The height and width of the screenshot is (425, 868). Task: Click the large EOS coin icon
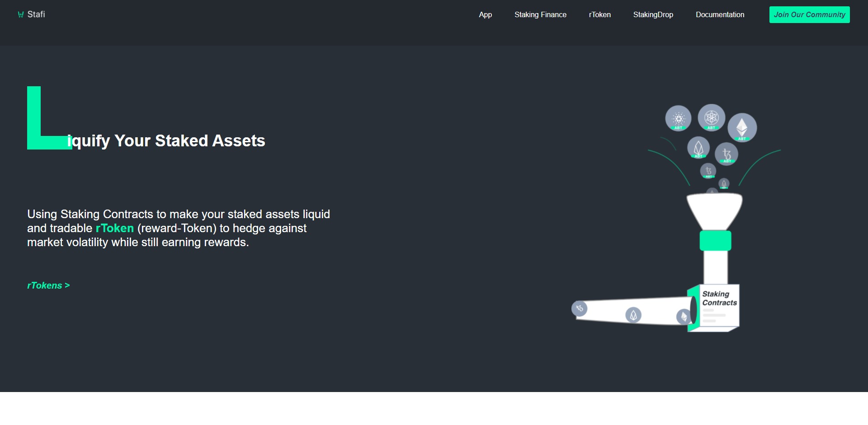(x=698, y=148)
